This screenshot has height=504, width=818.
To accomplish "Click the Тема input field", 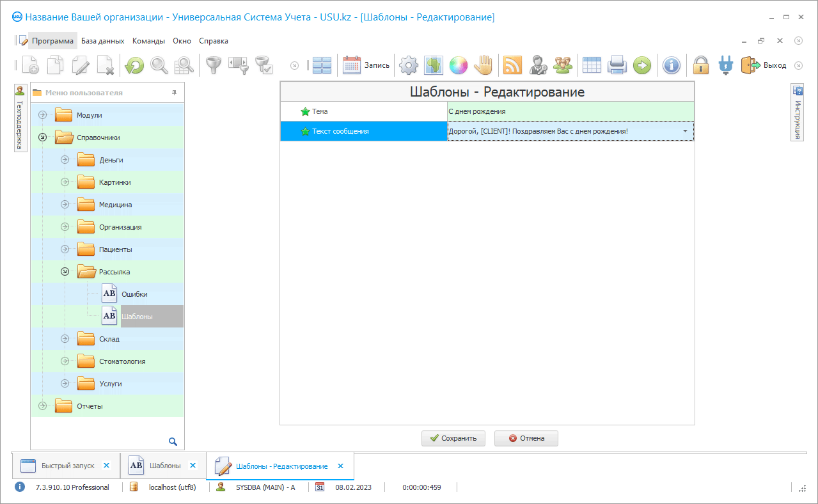I will tap(569, 111).
